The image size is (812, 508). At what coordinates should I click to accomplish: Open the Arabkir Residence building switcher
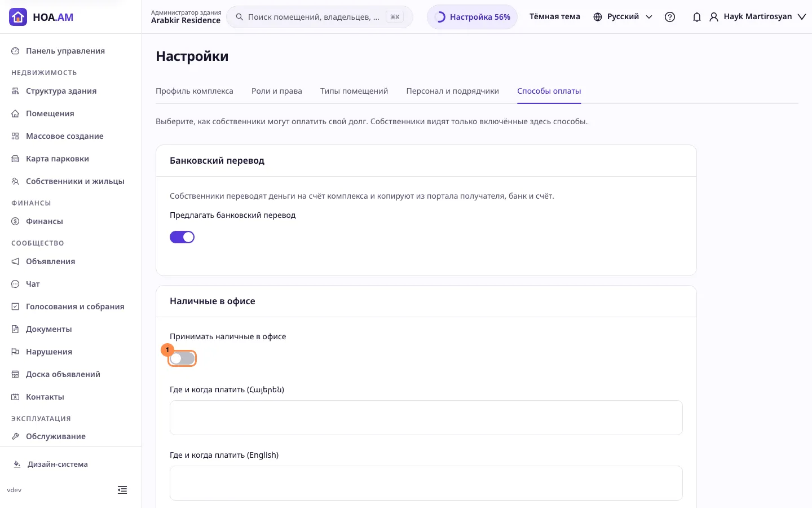tap(186, 17)
